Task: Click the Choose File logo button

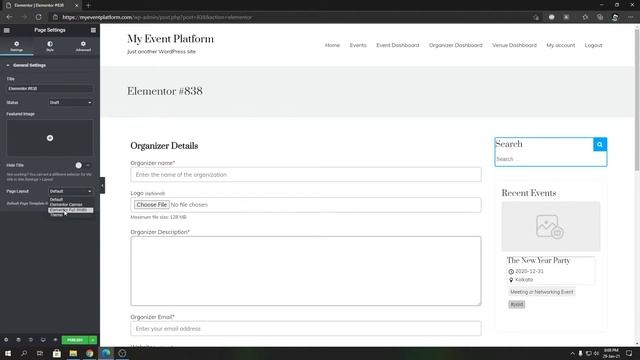Action: pyautogui.click(x=151, y=204)
